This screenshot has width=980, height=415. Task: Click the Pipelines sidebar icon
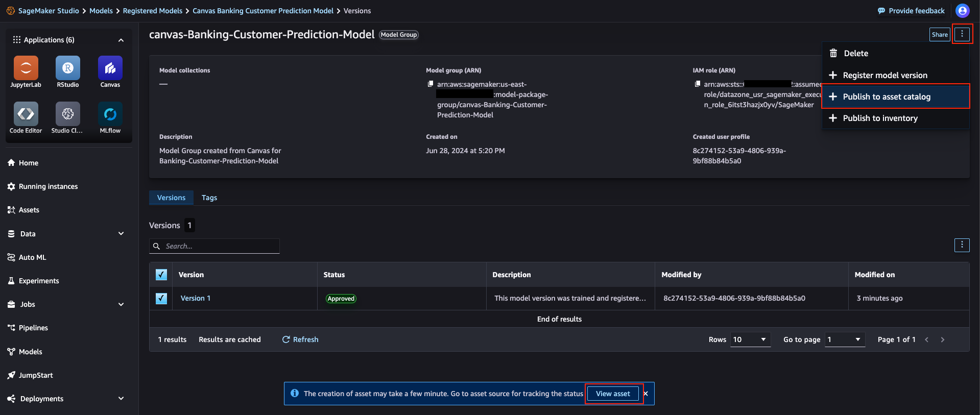tap(11, 328)
